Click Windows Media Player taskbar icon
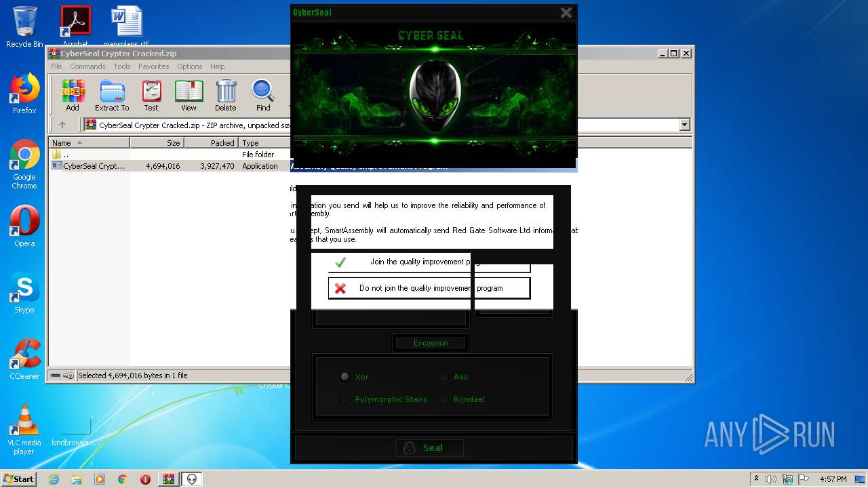Viewport: 868px width, 488px height. click(x=100, y=479)
